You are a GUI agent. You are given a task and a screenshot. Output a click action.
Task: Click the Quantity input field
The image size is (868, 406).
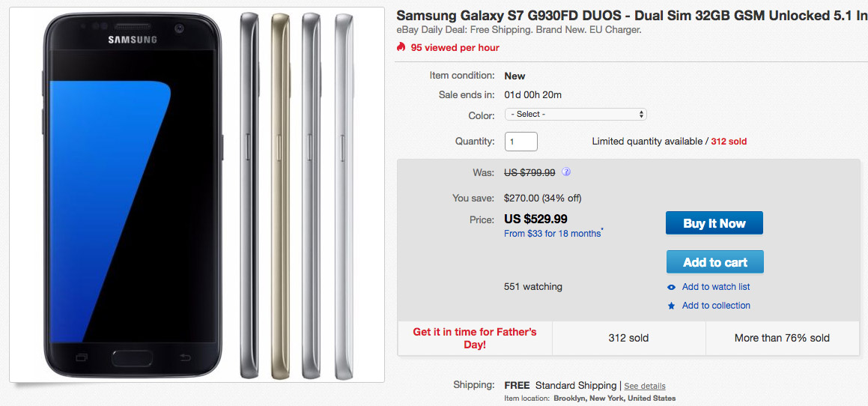click(x=521, y=141)
